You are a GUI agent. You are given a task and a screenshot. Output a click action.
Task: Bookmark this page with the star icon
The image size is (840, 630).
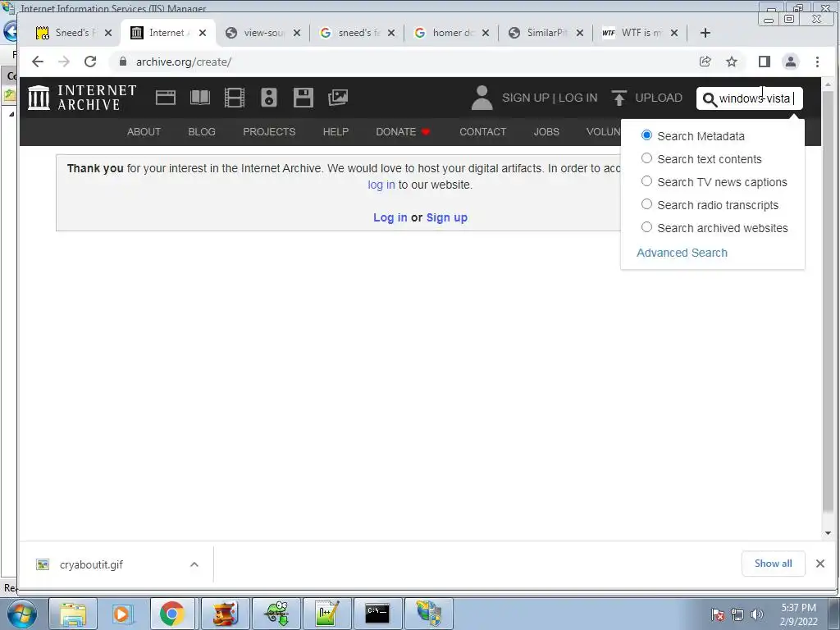tap(731, 62)
